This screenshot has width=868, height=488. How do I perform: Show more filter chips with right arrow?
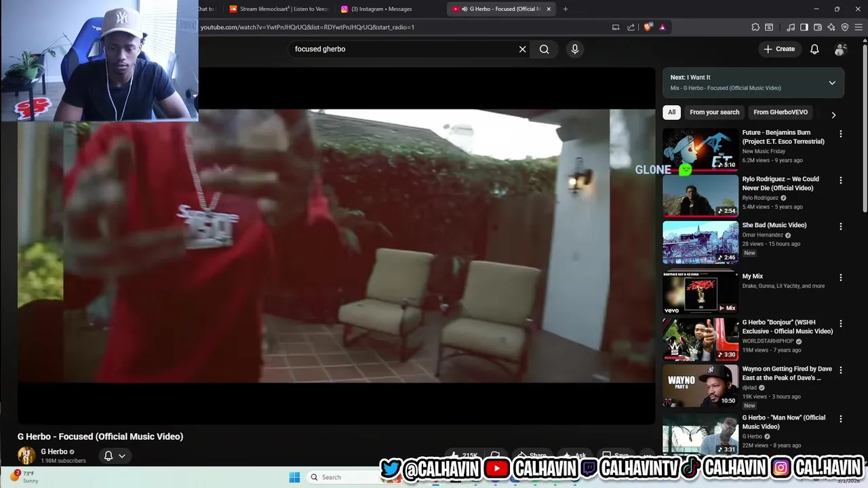[833, 115]
